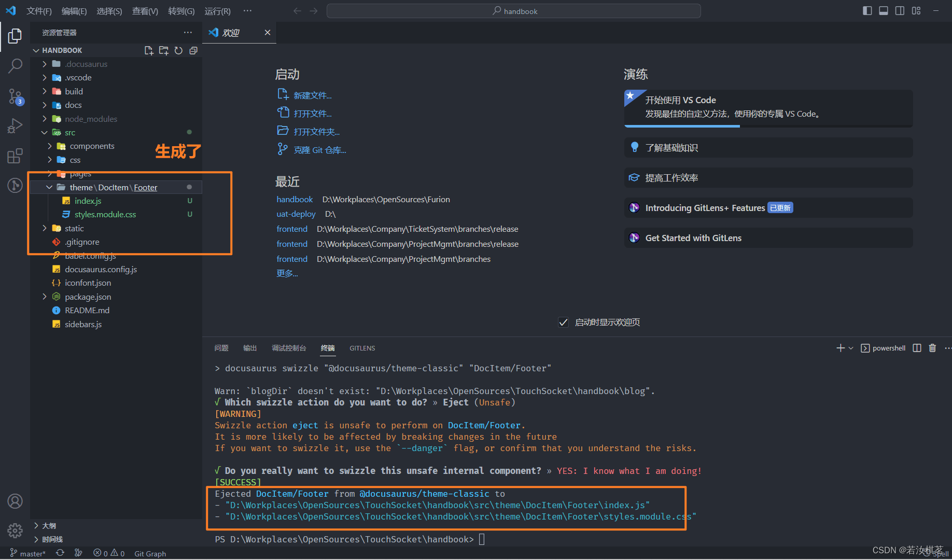Kill the powershell terminal with trash icon
952x560 pixels.
coord(932,348)
